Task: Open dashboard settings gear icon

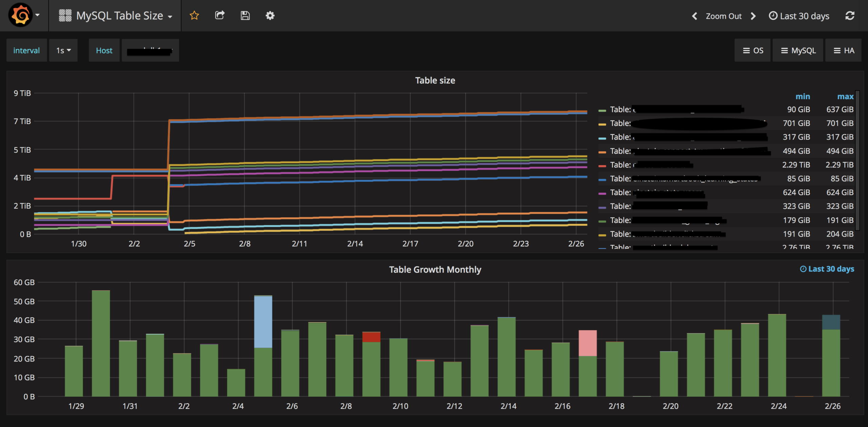Action: pos(270,15)
